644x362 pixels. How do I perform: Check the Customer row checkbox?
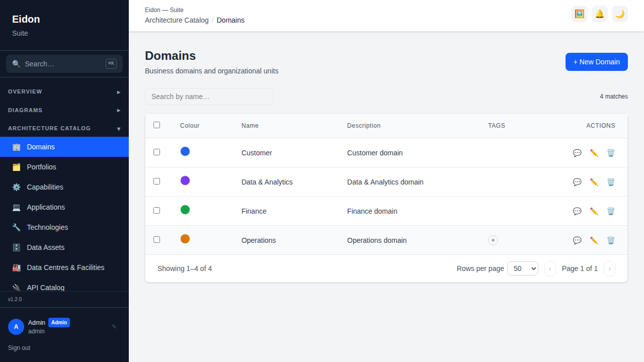[156, 152]
